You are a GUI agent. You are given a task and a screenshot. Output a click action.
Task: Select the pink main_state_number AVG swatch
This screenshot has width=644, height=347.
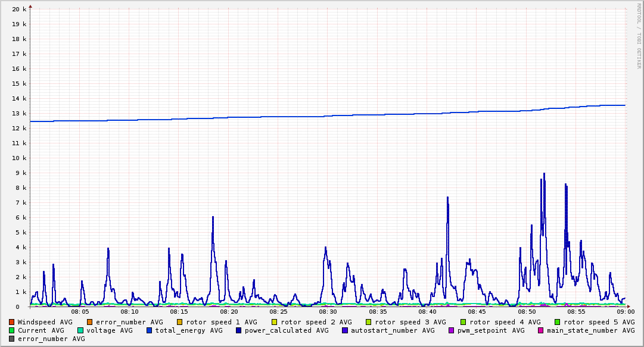pyautogui.click(x=541, y=330)
